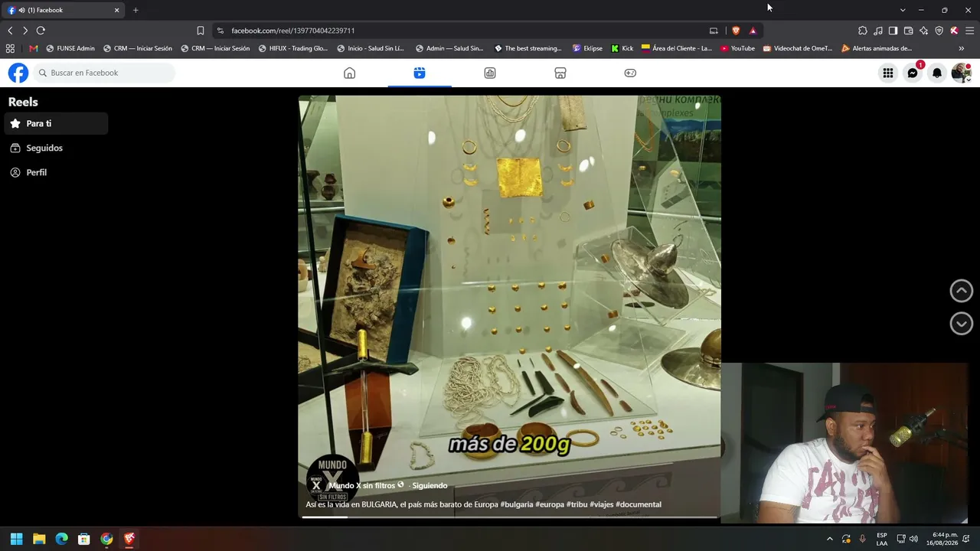This screenshot has width=980, height=551.
Task: Open the browser extensions puzzle icon
Action: pos(863,31)
